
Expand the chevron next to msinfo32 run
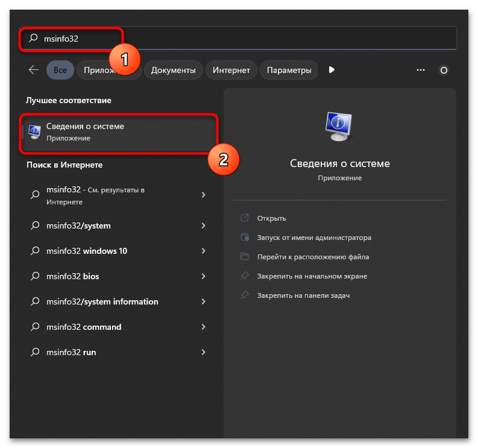(203, 352)
